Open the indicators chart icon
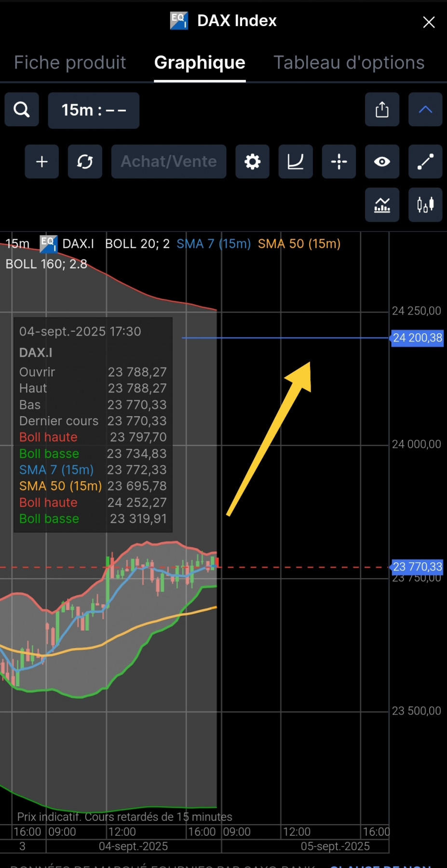Screen dimensions: 447x868 pos(382,205)
